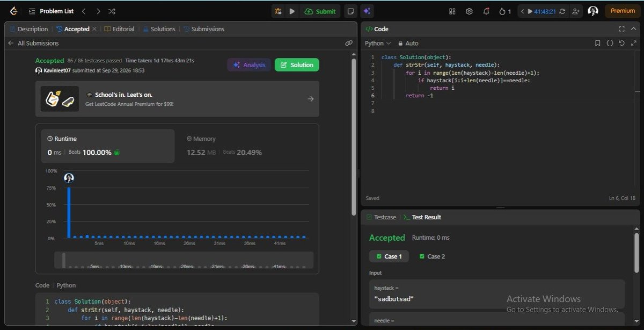The width and height of the screenshot is (644, 330).
Task: Pick a random problem with shuffle icon
Action: tap(112, 11)
